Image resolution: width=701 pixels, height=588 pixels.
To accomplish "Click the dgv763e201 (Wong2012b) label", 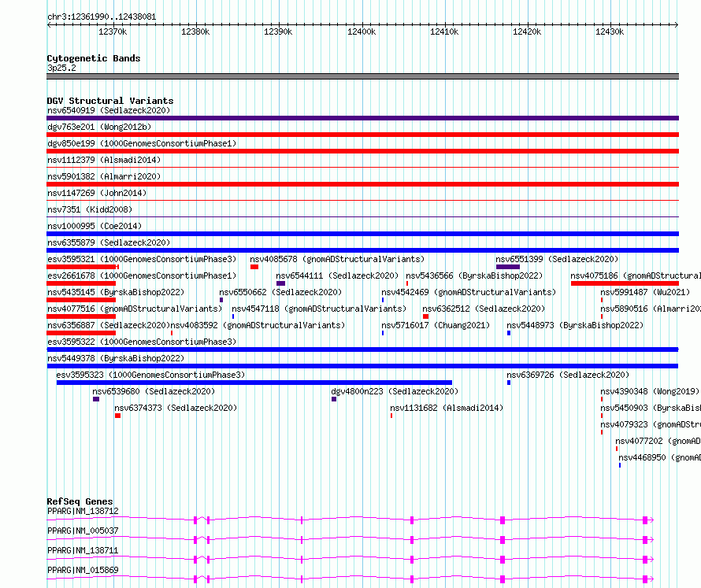I will click(99, 127).
